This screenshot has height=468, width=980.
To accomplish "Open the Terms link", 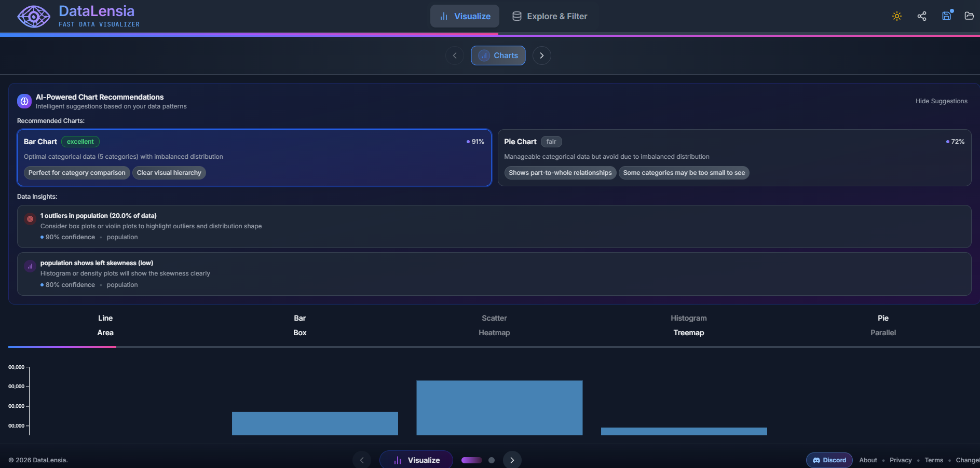I will (x=934, y=460).
